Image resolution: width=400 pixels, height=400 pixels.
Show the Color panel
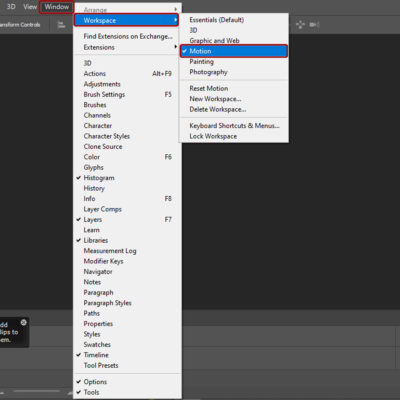click(127, 157)
